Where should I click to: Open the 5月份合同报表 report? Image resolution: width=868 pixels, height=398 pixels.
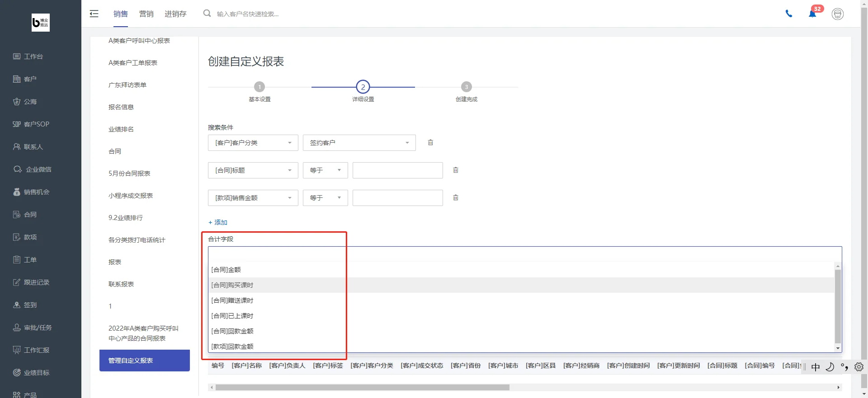(129, 173)
